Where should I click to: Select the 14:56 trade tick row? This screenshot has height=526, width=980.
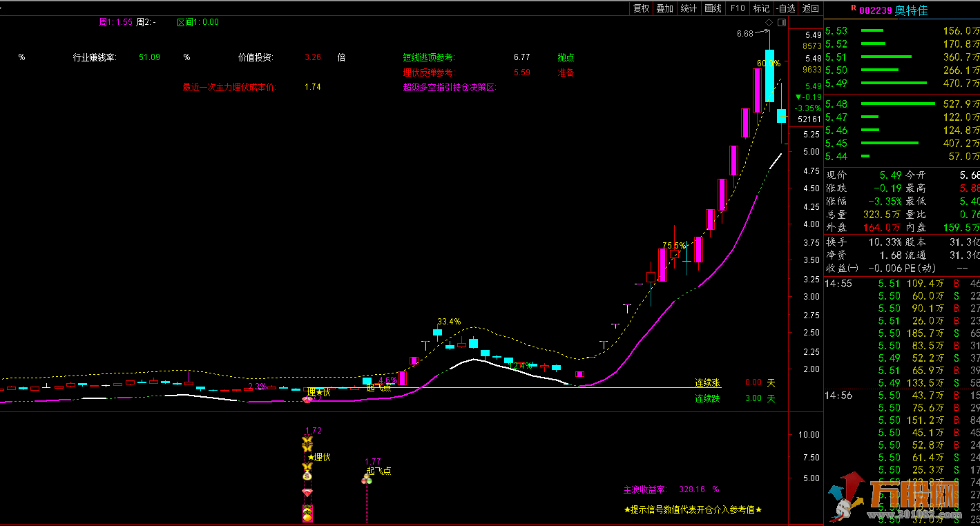[x=902, y=396]
